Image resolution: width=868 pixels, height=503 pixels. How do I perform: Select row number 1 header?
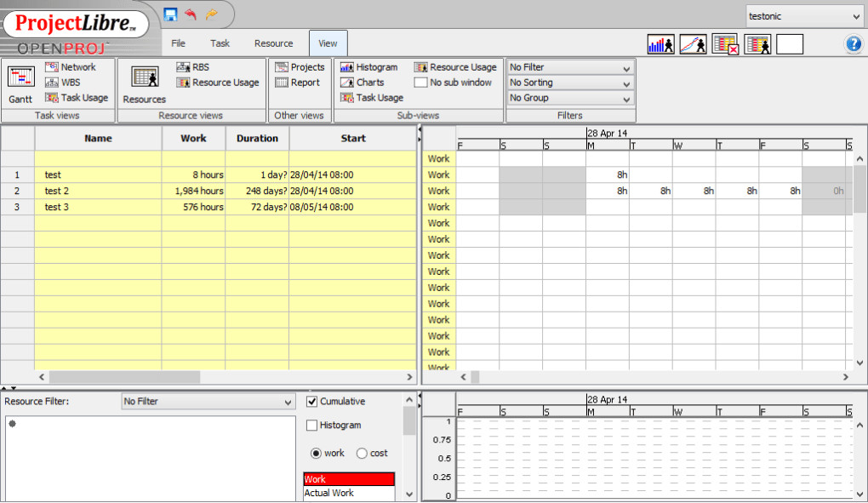tap(17, 174)
